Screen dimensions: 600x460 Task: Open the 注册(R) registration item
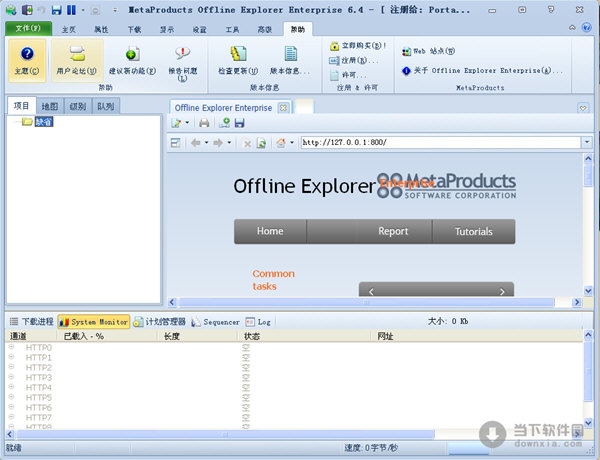pyautogui.click(x=354, y=60)
